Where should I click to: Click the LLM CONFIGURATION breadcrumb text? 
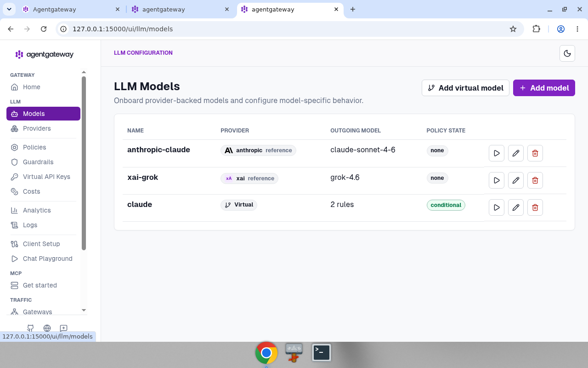[x=143, y=53]
